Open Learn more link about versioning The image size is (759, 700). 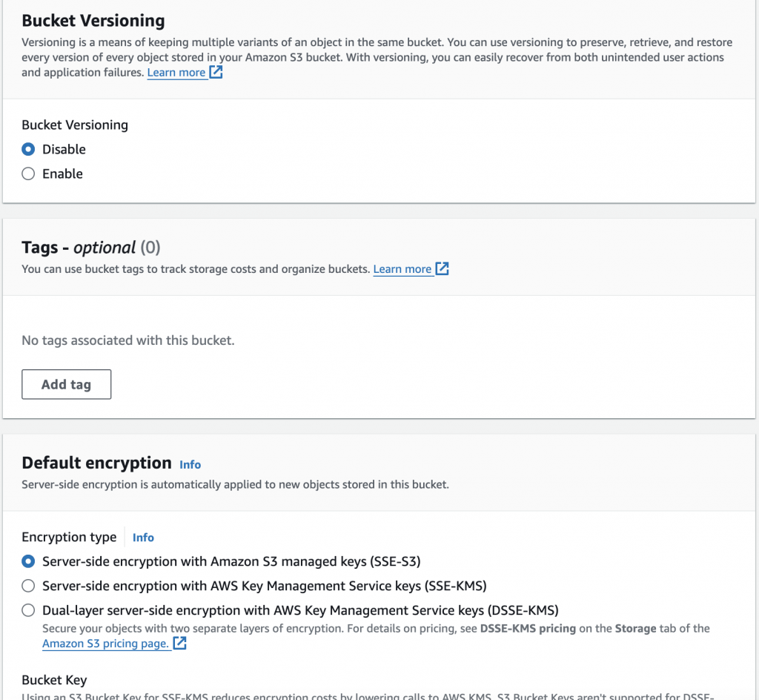(x=176, y=73)
